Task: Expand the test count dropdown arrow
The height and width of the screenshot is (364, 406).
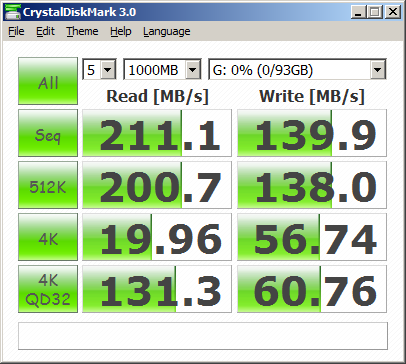Action: (x=108, y=70)
